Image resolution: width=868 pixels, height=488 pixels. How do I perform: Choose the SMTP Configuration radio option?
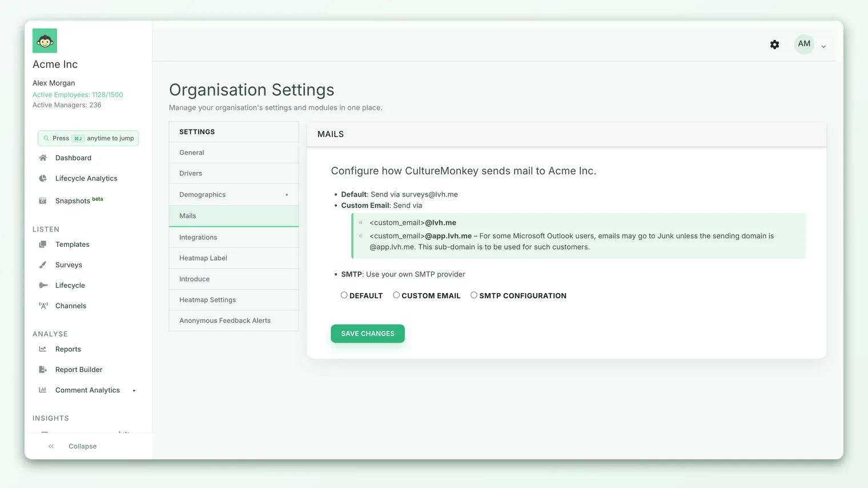click(x=473, y=295)
